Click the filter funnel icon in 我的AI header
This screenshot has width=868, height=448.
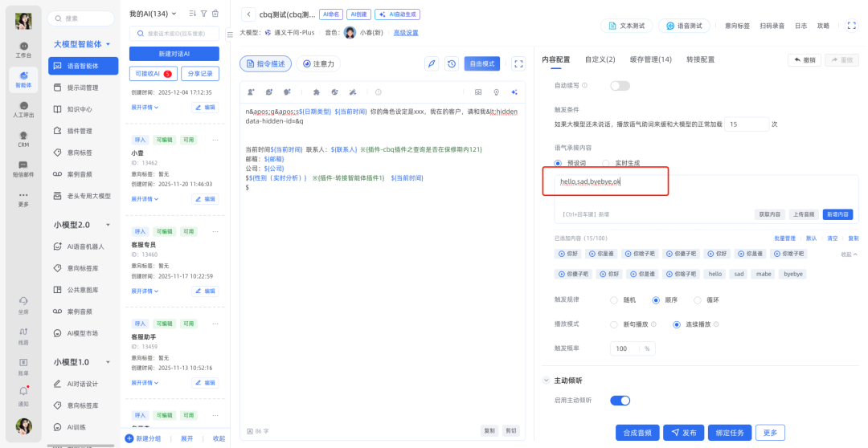tap(204, 14)
